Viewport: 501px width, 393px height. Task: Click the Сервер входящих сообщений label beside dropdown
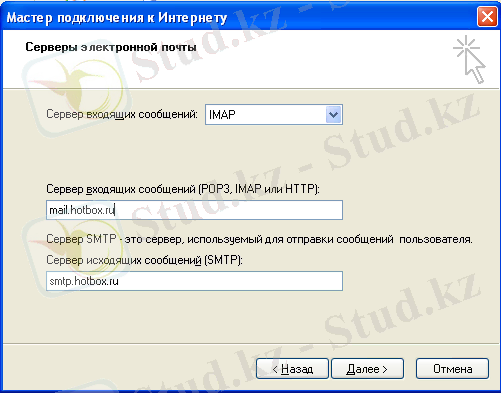point(122,114)
